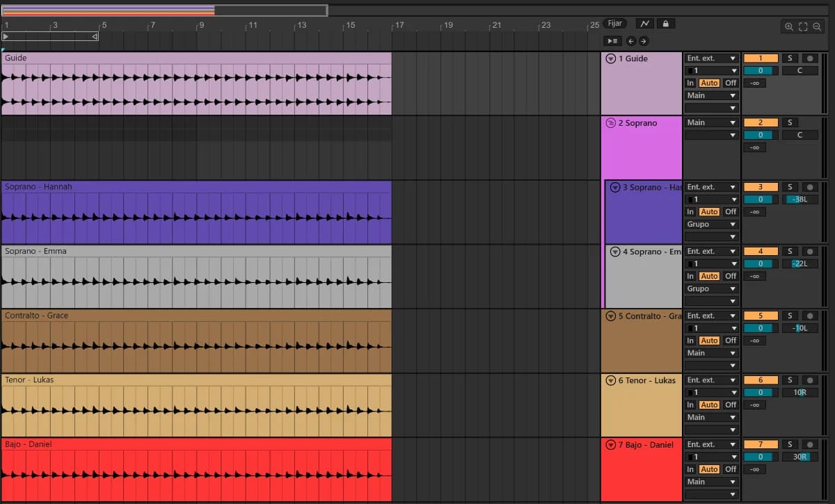This screenshot has height=504, width=835.
Task: Arm track 4 Soprano Emma record button
Action: (810, 251)
